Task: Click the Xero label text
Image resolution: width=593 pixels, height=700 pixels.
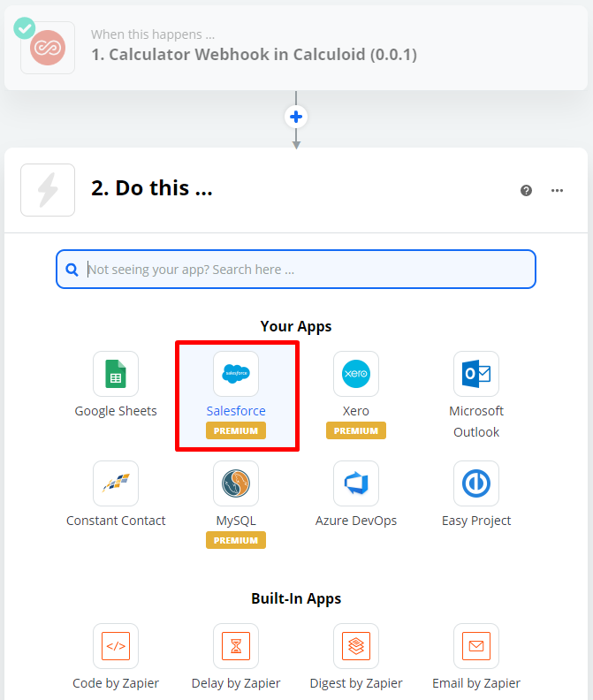Action: [x=356, y=411]
